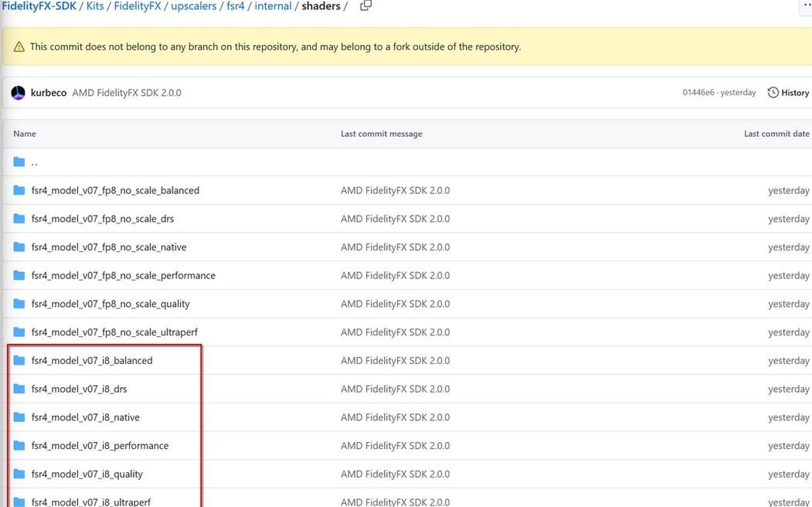Viewport: 812px width, 507px height.
Task: Open the fsr4_model_v07_i8_balanced folder
Action: click(92, 360)
